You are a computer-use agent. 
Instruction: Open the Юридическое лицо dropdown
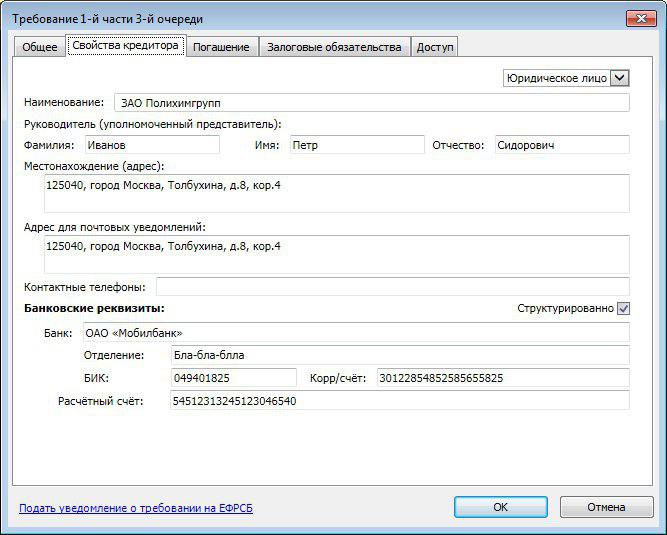click(619, 78)
